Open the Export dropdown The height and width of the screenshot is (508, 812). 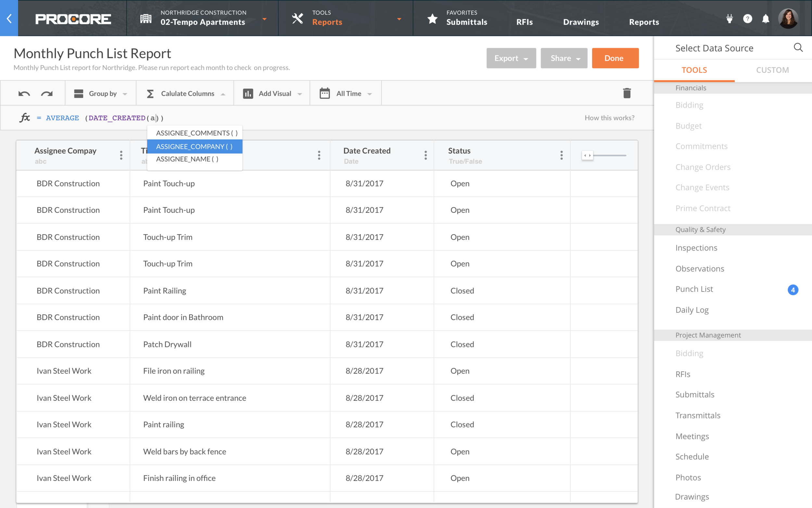[511, 58]
